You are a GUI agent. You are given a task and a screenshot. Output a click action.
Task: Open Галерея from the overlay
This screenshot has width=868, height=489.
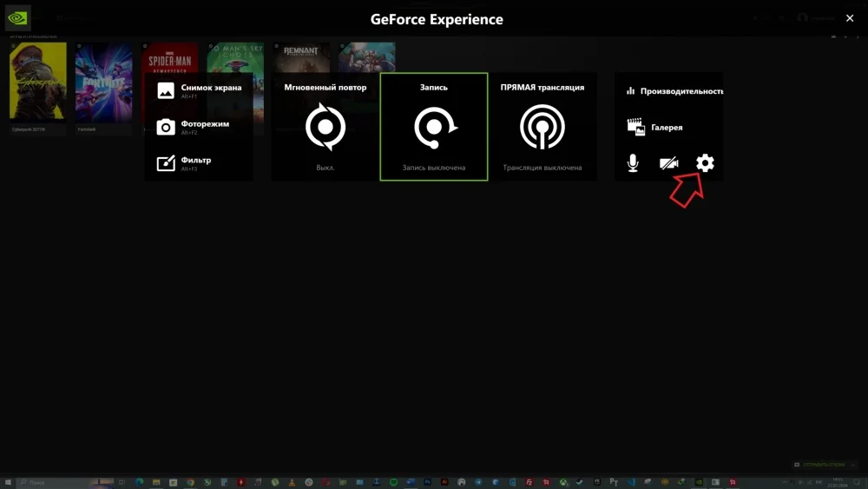tap(654, 128)
